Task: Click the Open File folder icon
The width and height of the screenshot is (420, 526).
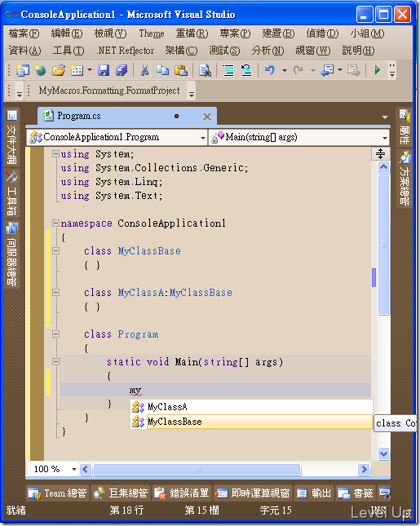Action: coord(59,70)
